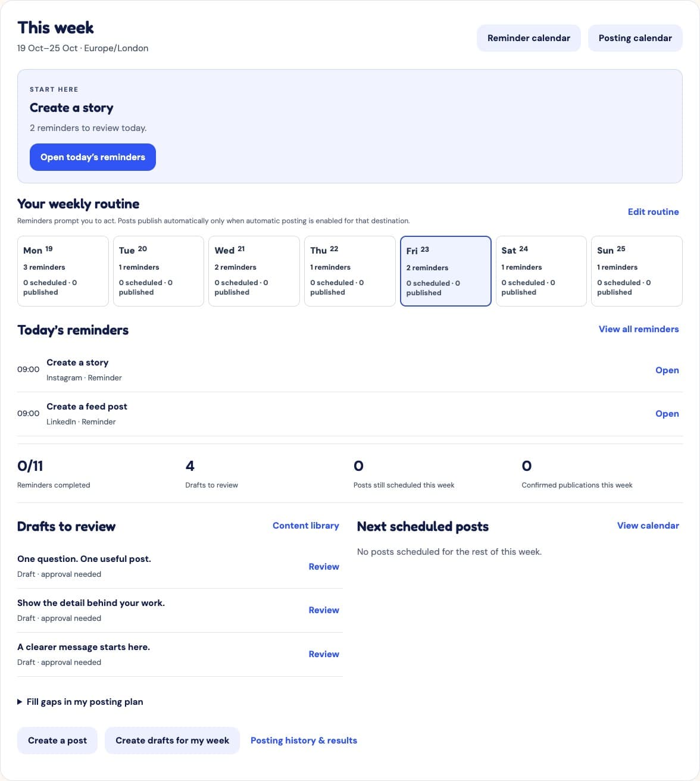Viewport: 700px width, 781px height.
Task: Click the Edit routine link
Action: click(653, 212)
